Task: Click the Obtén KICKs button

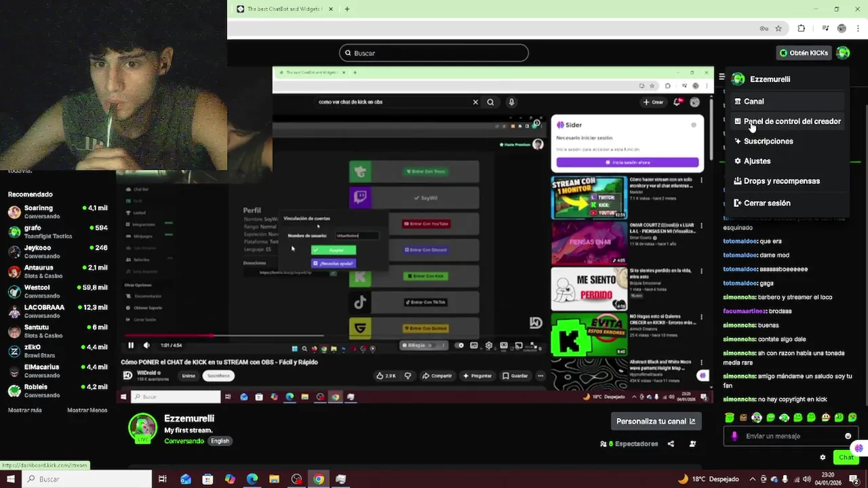Action: 804,53
